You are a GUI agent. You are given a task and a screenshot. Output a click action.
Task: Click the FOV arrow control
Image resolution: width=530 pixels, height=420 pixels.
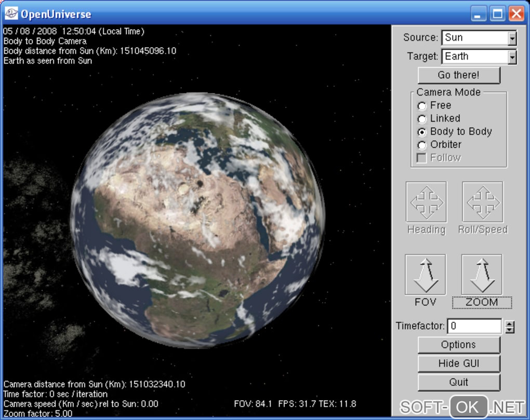[x=426, y=275]
